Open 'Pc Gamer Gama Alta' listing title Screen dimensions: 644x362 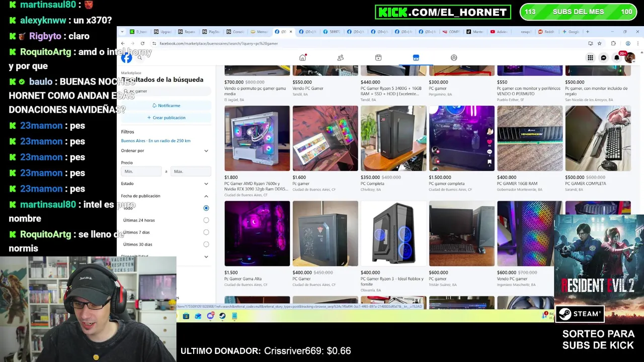click(x=243, y=279)
